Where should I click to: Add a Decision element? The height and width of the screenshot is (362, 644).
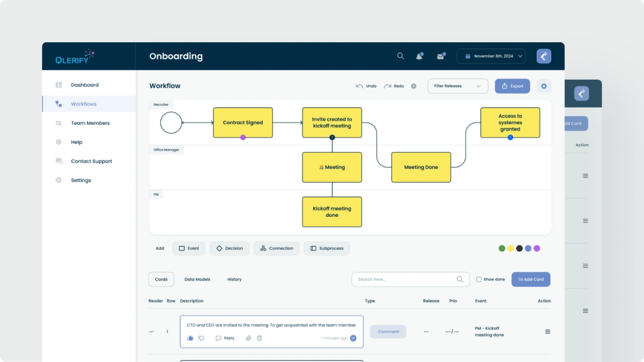229,249
